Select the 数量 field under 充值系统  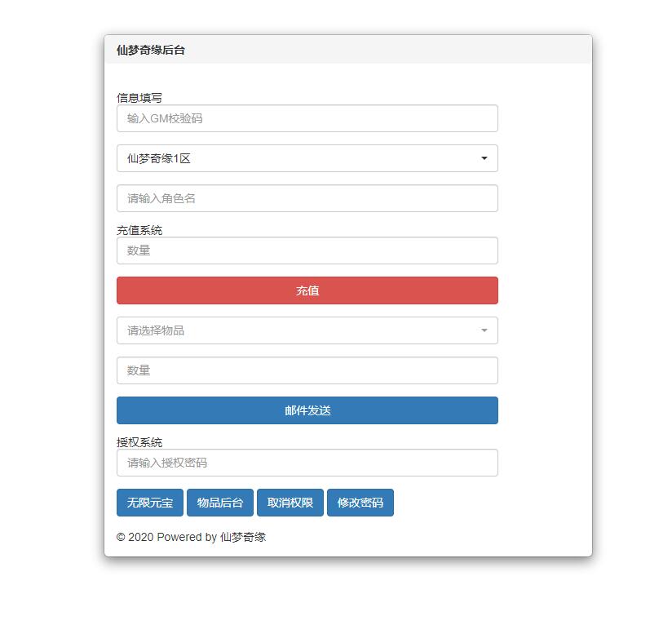click(307, 250)
